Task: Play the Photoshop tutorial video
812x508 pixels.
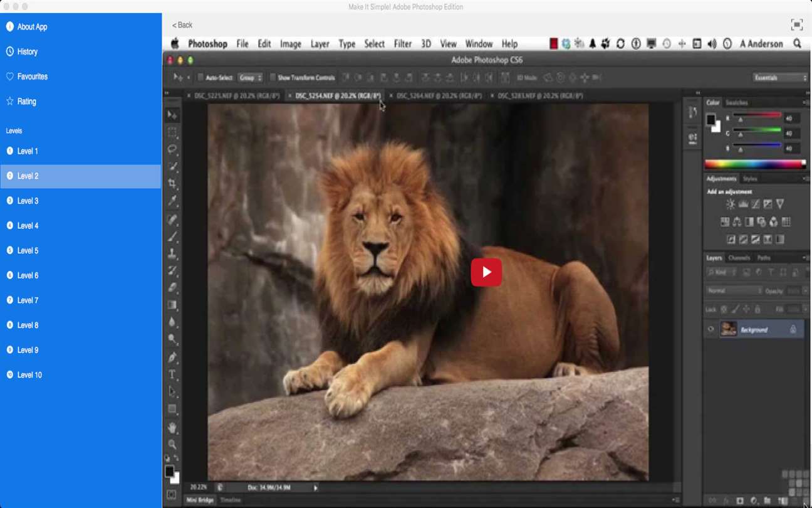Action: click(x=486, y=272)
